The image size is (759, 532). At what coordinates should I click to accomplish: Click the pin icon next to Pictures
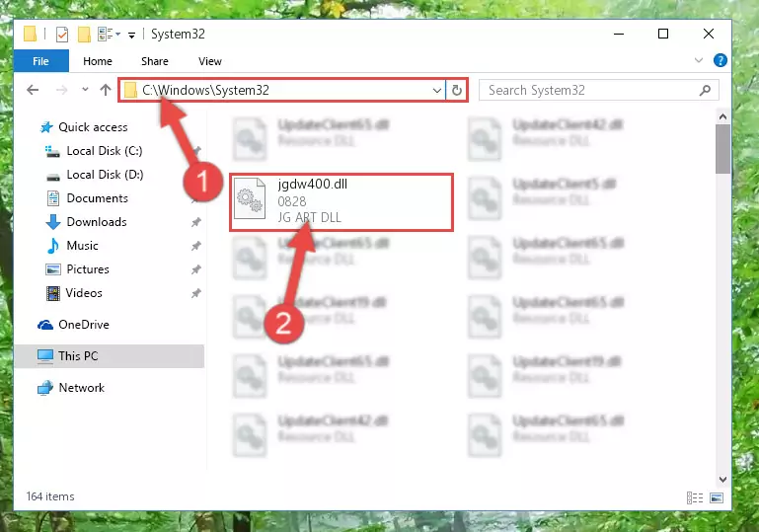pos(196,269)
